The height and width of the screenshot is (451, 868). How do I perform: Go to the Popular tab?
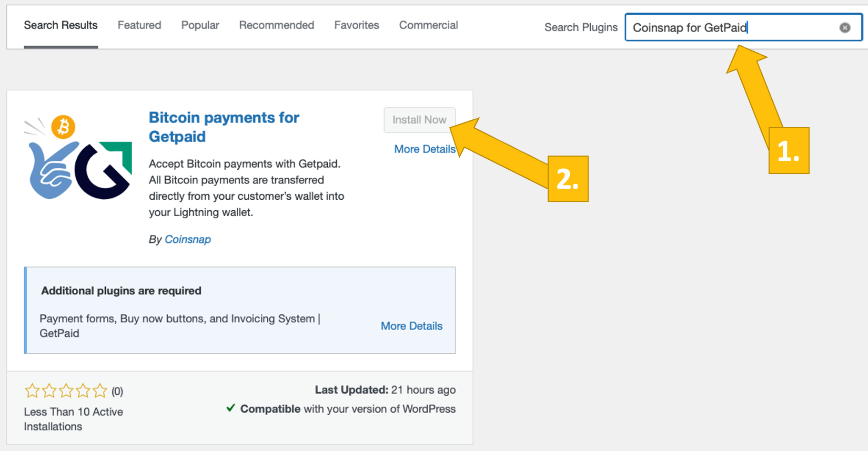200,25
